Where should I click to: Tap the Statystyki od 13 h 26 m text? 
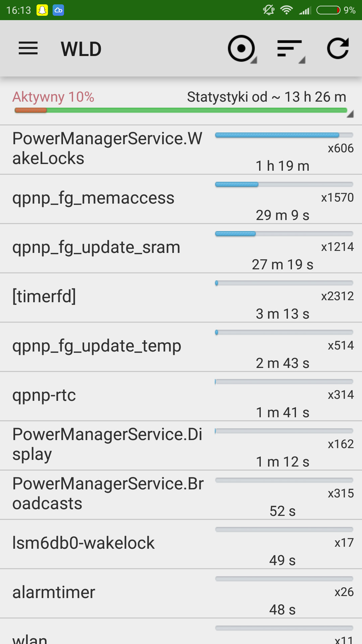tap(266, 97)
